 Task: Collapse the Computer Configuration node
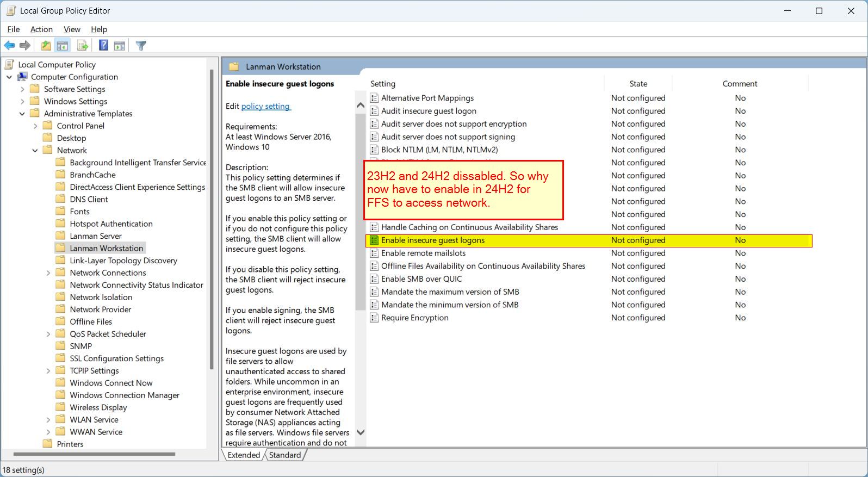click(x=9, y=77)
